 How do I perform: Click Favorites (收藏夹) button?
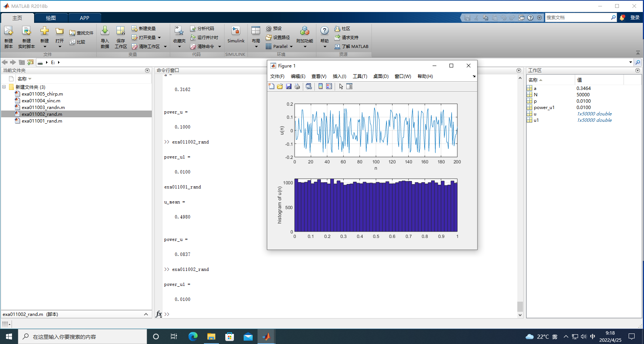click(x=179, y=37)
